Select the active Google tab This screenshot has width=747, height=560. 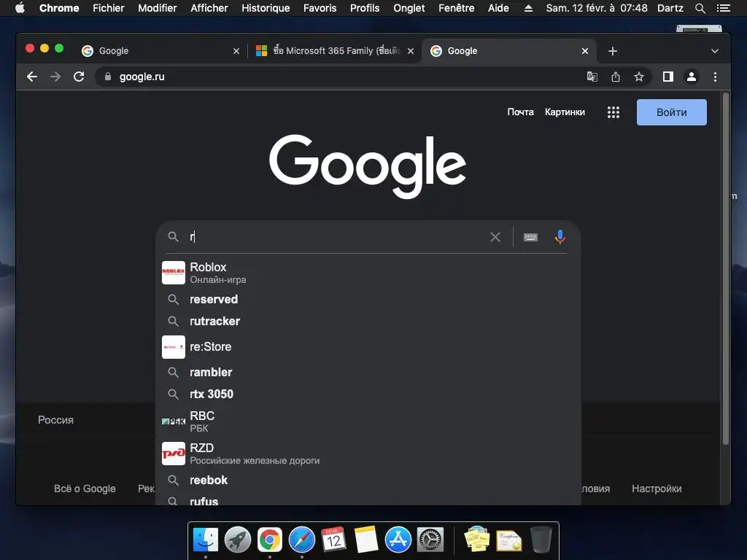point(508,51)
